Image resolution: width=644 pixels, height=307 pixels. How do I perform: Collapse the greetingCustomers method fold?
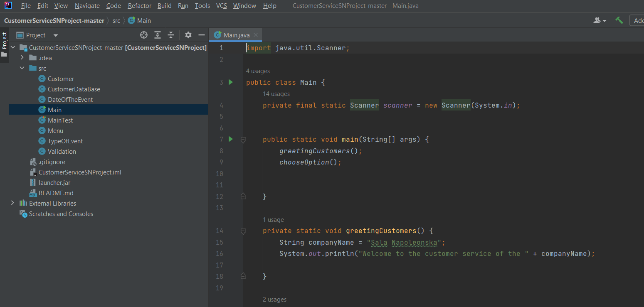[243, 231]
